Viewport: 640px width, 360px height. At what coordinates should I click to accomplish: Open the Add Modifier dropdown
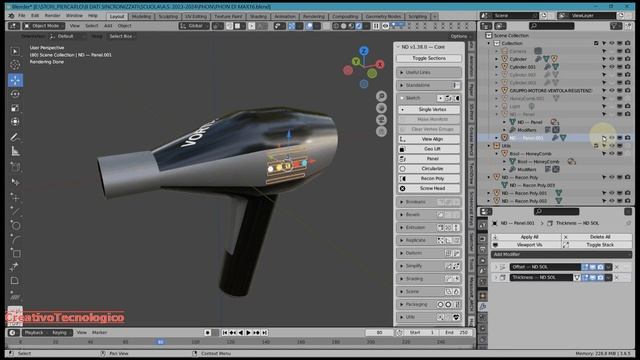click(x=561, y=254)
